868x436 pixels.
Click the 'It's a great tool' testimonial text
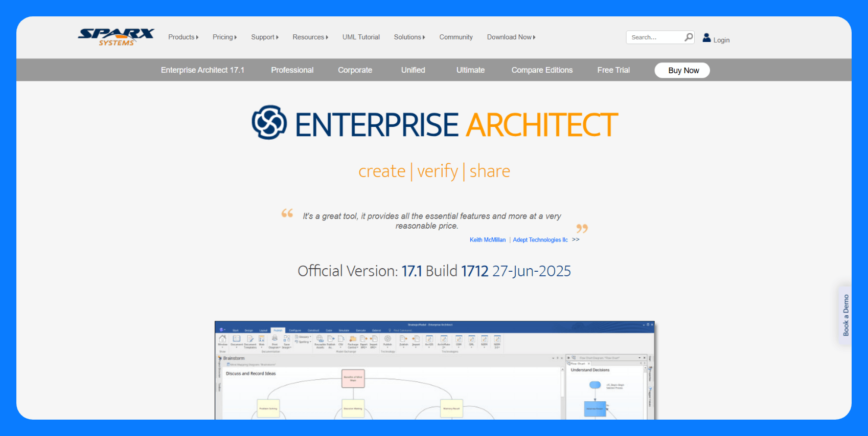pyautogui.click(x=432, y=221)
